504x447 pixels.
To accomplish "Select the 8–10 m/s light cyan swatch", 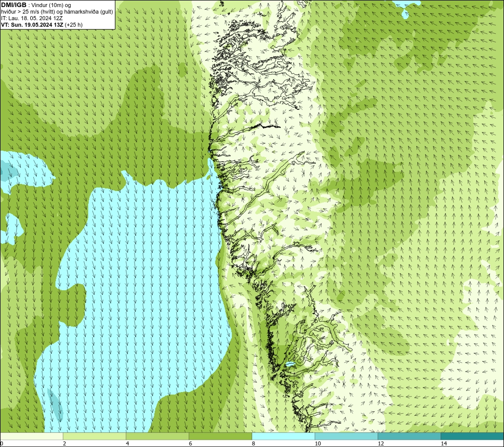I will 283,436.
